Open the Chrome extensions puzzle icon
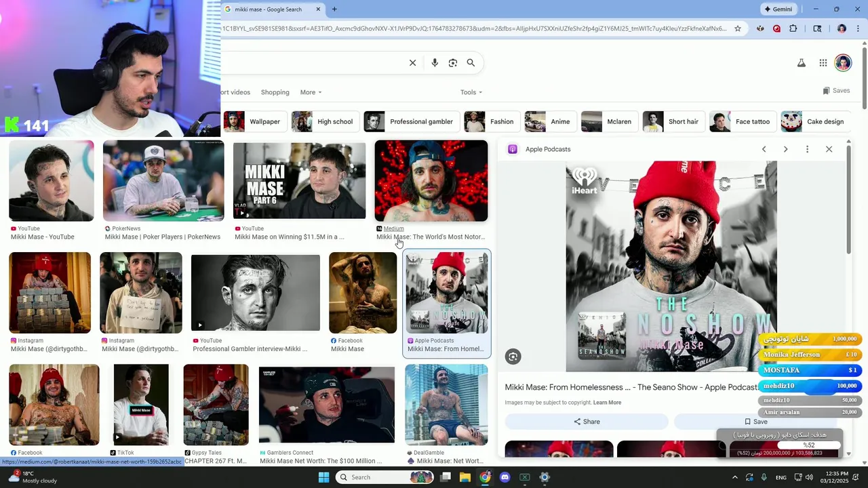The image size is (868, 488). tap(793, 28)
